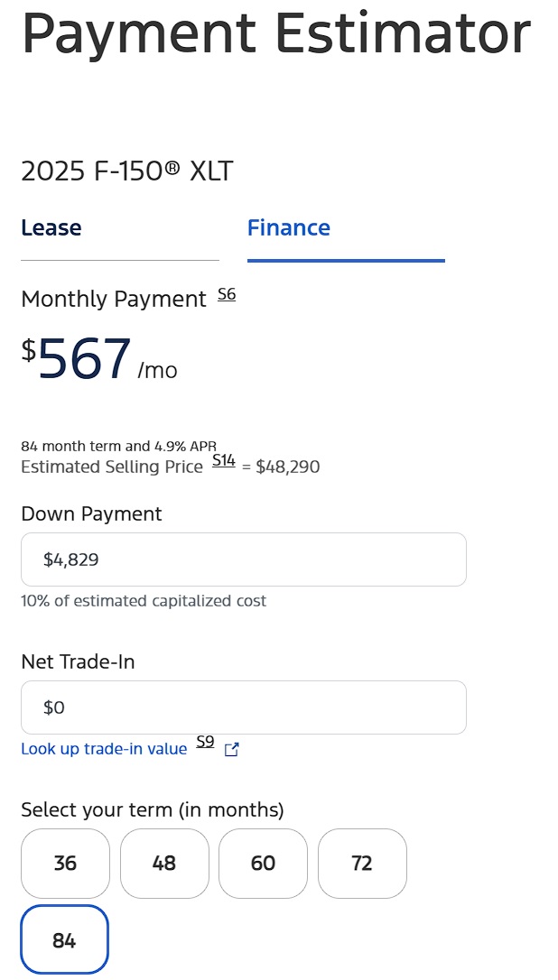The width and height of the screenshot is (558, 980).
Task: Select the Finance tab
Action: point(289,228)
